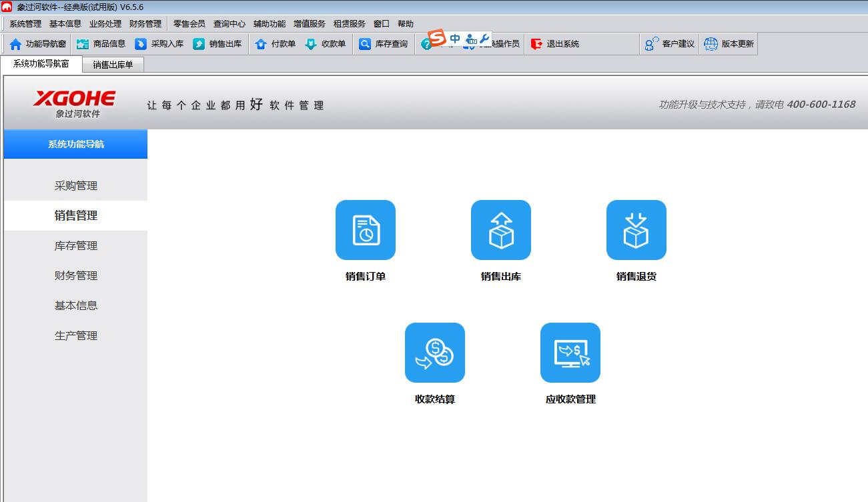Open the 应收款管理 monitor icon
This screenshot has width=868, height=502.
pos(570,353)
